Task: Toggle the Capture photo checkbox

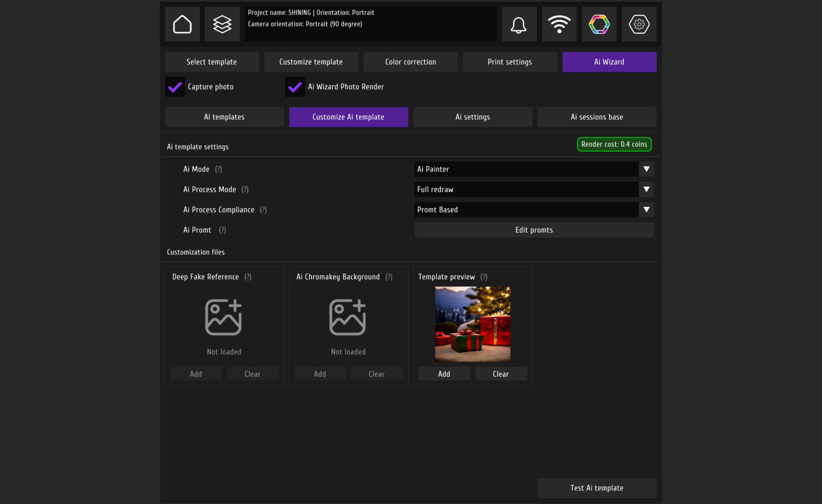Action: coord(175,87)
